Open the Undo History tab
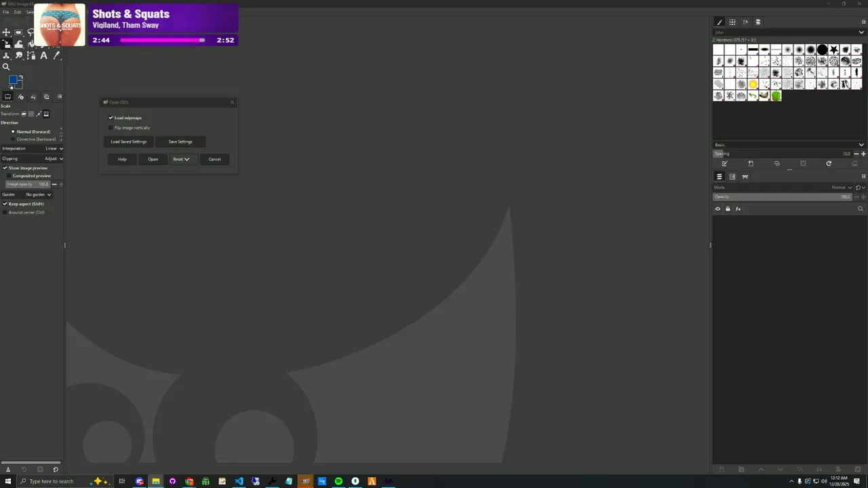This screenshot has height=488, width=868. click(33, 97)
